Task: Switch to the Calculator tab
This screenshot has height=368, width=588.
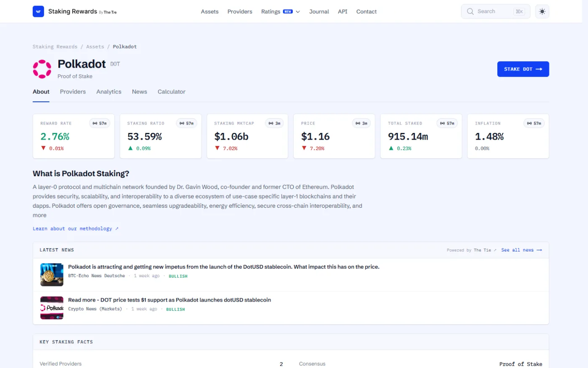Action: (171, 92)
